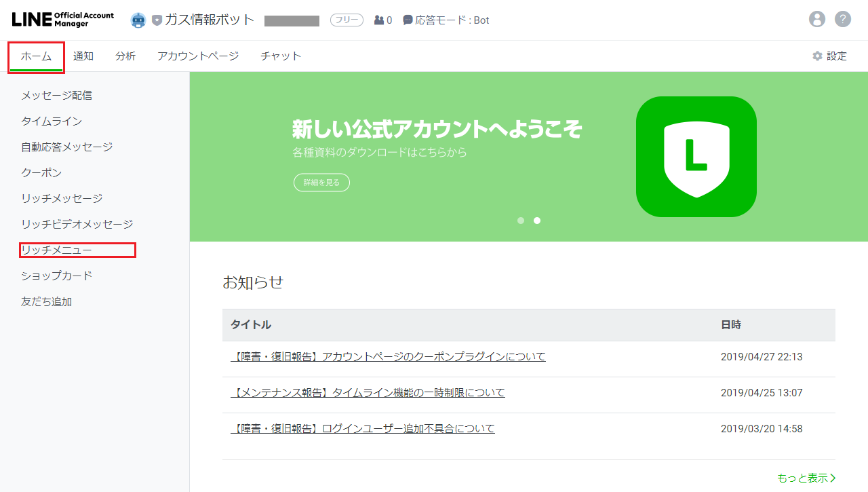Screen dimensions: 868x492
Task: Open the チャット tab
Action: pos(281,56)
